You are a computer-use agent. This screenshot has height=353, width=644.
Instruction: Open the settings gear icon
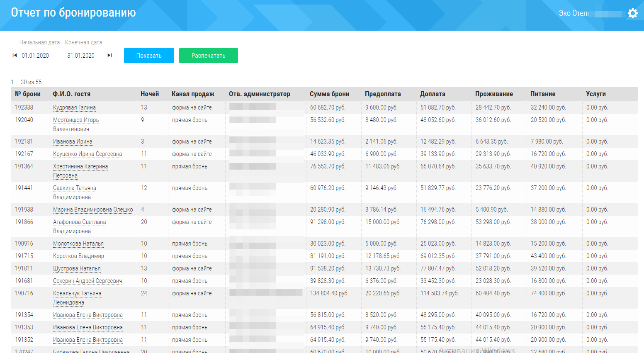pyautogui.click(x=632, y=13)
